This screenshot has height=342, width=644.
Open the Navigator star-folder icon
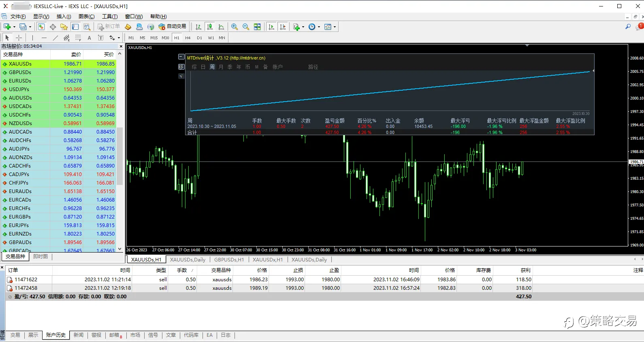(64, 27)
